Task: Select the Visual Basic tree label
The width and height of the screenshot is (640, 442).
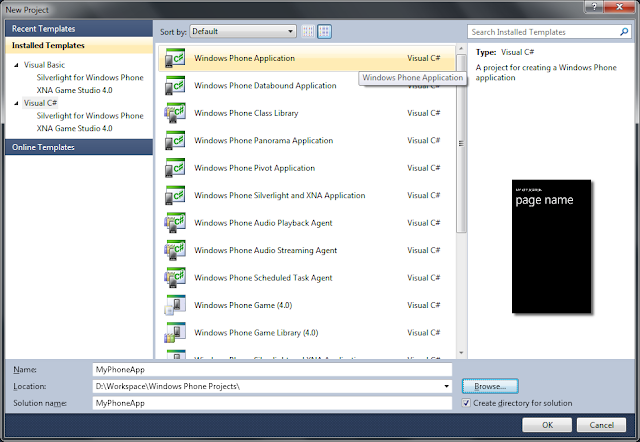Action: pos(44,65)
